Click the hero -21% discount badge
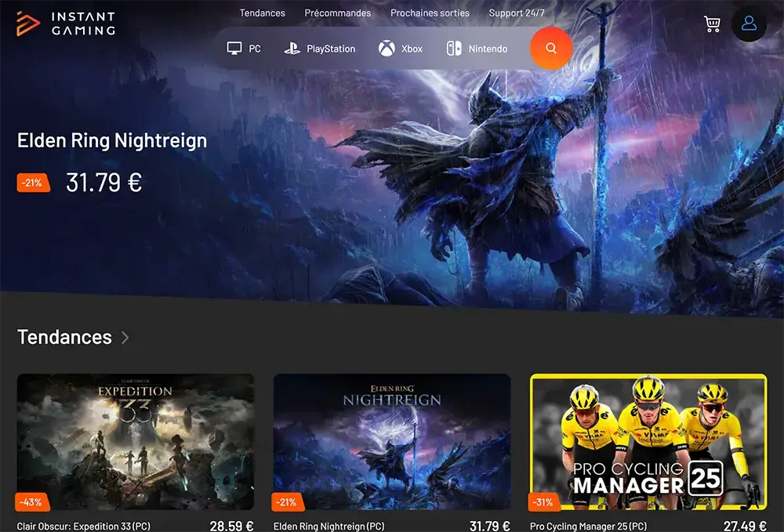Viewport: 784px width, 532px height. 33,183
